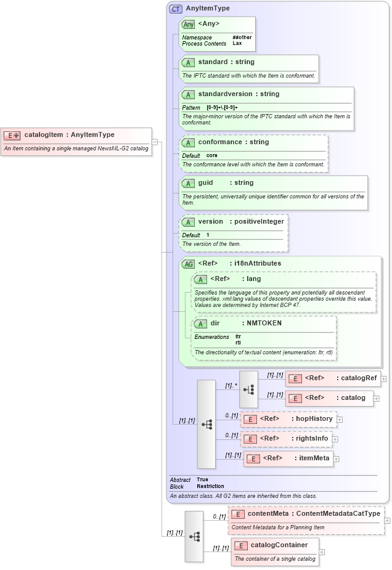
Task: Select 'conformance : string' attribute name
Action: pyautogui.click(x=234, y=142)
